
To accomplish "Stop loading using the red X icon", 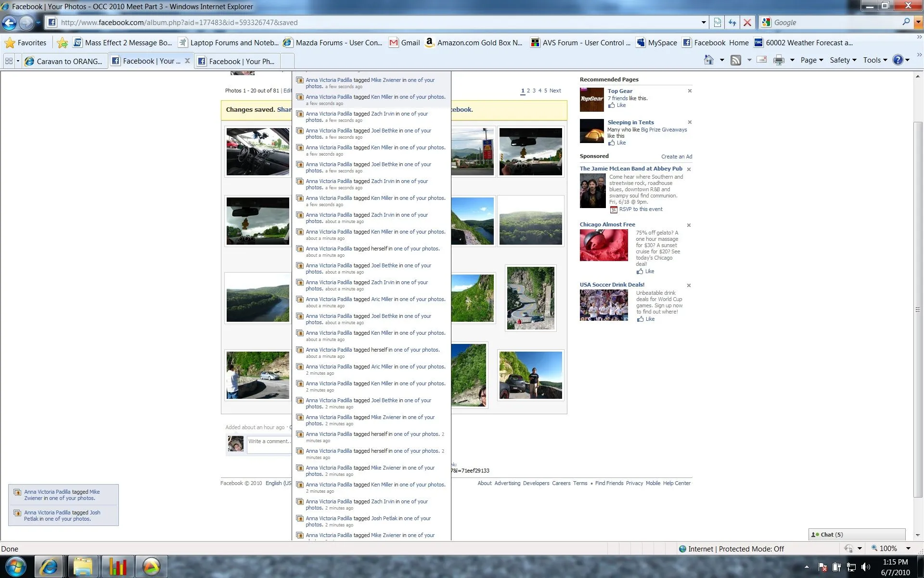I will tap(747, 22).
